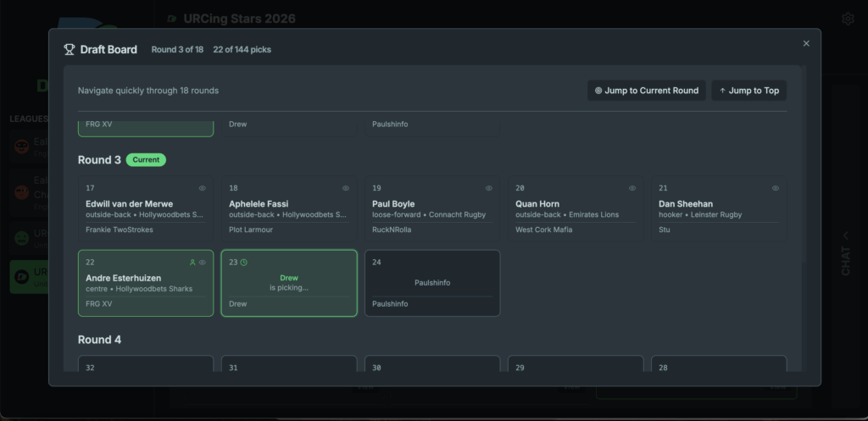This screenshot has width=868, height=421.
Task: Toggle eye icon on Quan Horn card
Action: 632,188
